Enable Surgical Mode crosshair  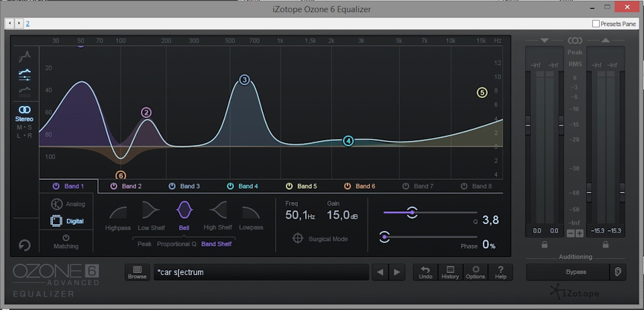click(297, 238)
